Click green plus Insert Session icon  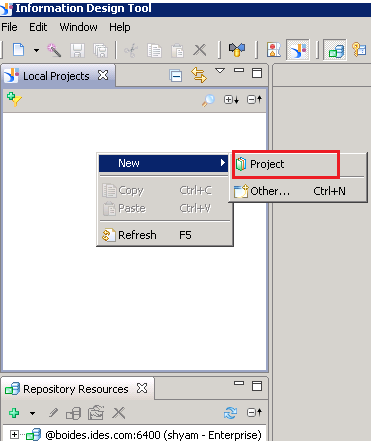click(14, 413)
